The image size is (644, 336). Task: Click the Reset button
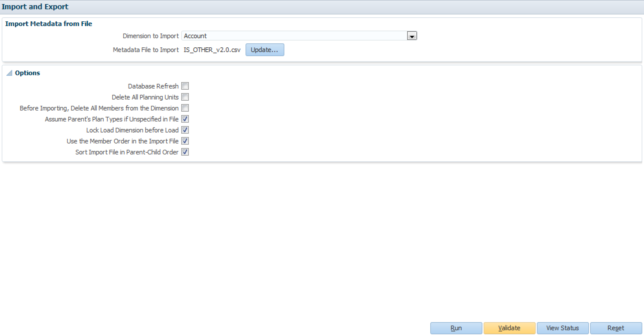[616, 328]
